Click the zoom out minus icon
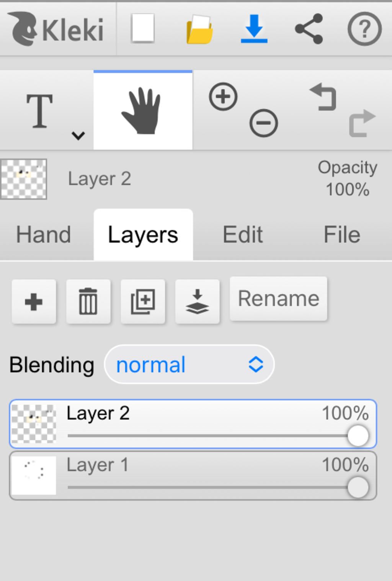The height and width of the screenshot is (581, 392). (263, 123)
